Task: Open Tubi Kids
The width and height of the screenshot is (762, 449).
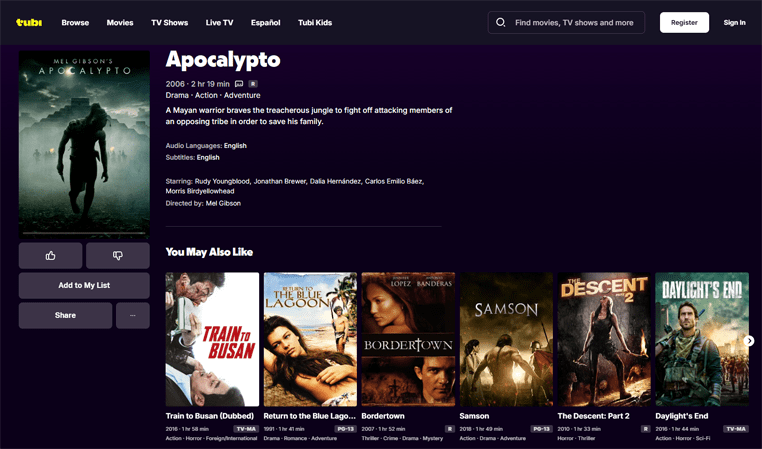Action: (315, 22)
